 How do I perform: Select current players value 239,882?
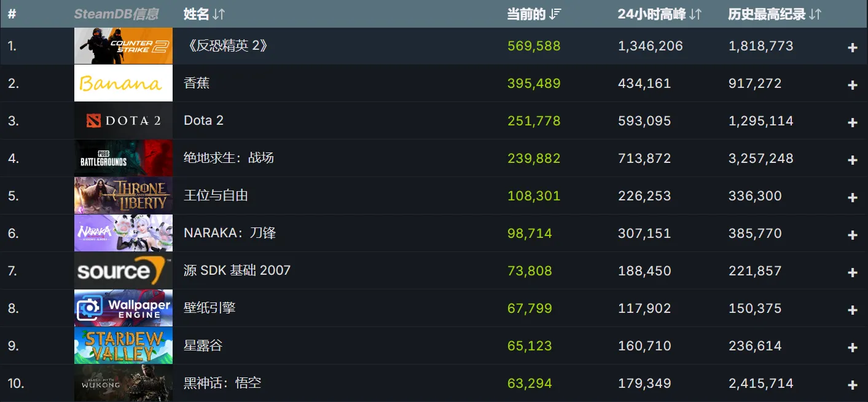534,159
